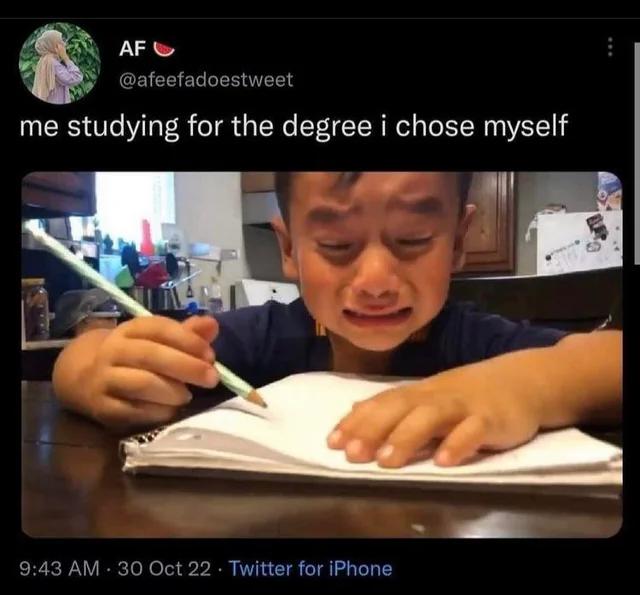The image size is (640, 595).
Task: Click the glass jar at photo's left
Action: coord(36,309)
